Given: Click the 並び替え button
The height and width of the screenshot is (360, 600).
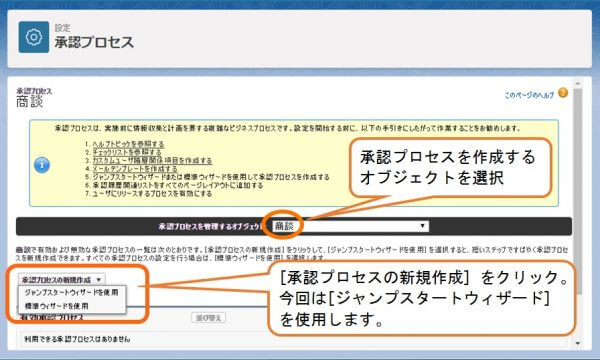Looking at the screenshot, I should point(209,318).
